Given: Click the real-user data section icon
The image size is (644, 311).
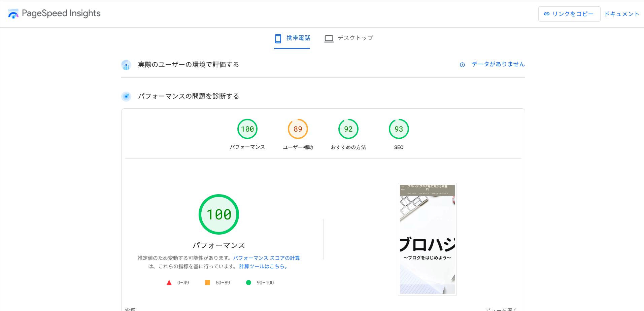Looking at the screenshot, I should point(126,65).
